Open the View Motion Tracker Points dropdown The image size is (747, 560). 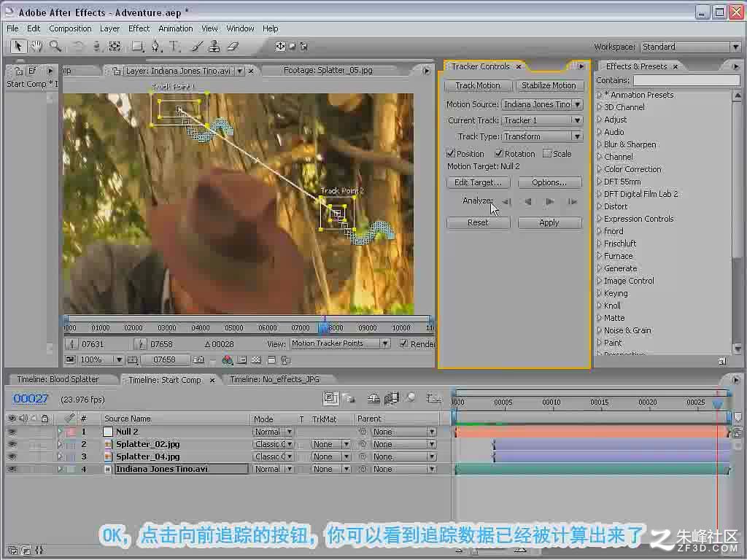click(340, 343)
